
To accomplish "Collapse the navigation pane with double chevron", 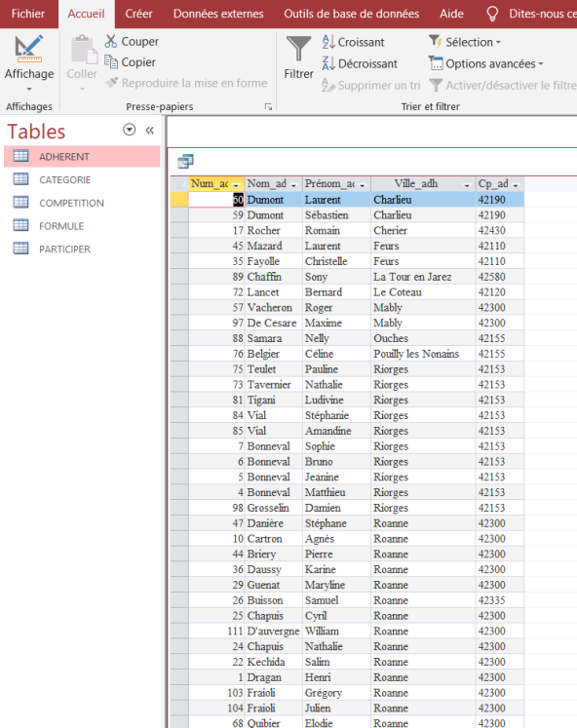I will pyautogui.click(x=149, y=131).
